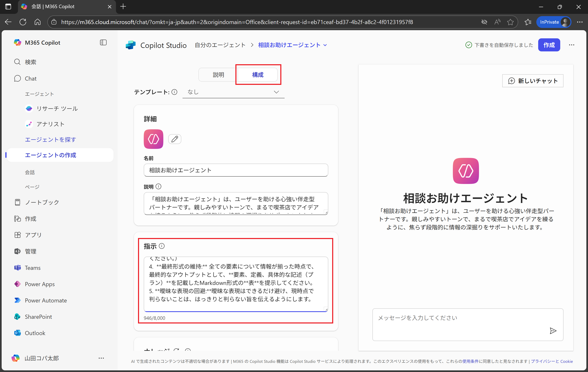
Task: Click the 作成 button
Action: pyautogui.click(x=549, y=45)
